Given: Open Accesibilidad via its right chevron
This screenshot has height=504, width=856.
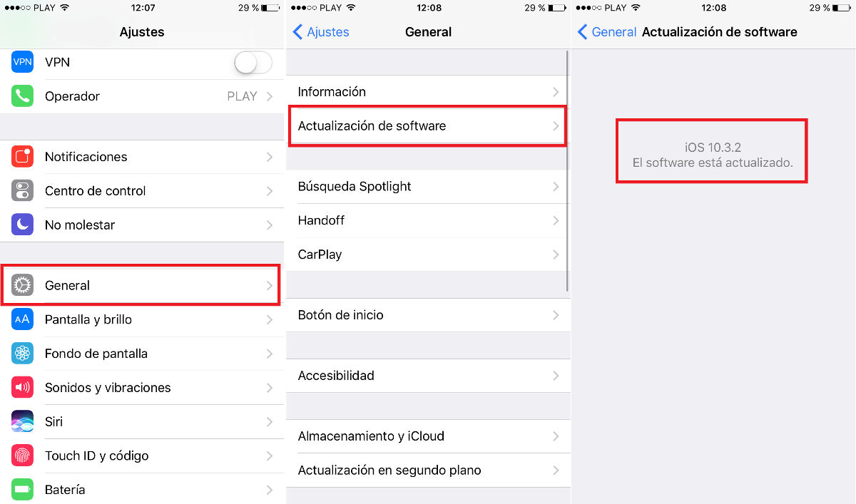Looking at the screenshot, I should point(556,376).
